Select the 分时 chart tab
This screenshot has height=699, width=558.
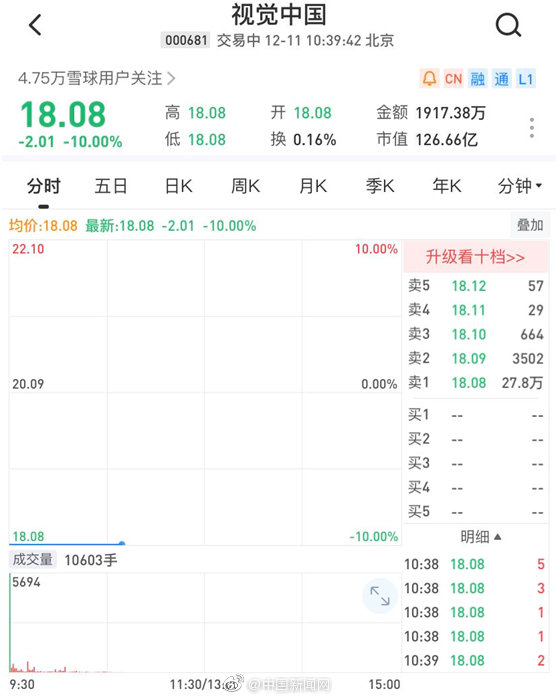click(44, 186)
